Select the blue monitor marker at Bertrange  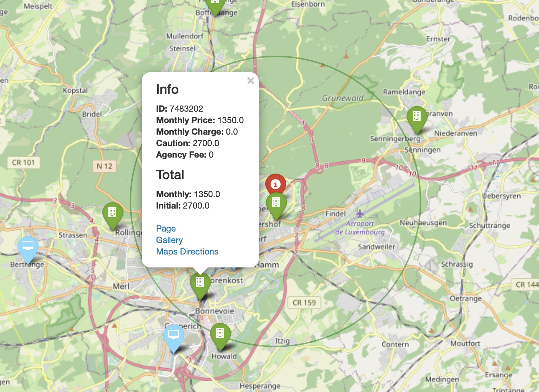click(28, 247)
